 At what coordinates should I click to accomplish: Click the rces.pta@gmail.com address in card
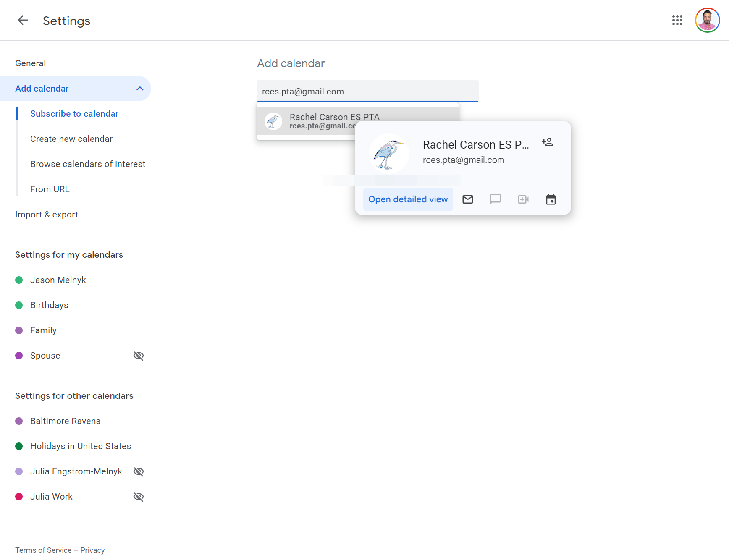pyautogui.click(x=464, y=160)
